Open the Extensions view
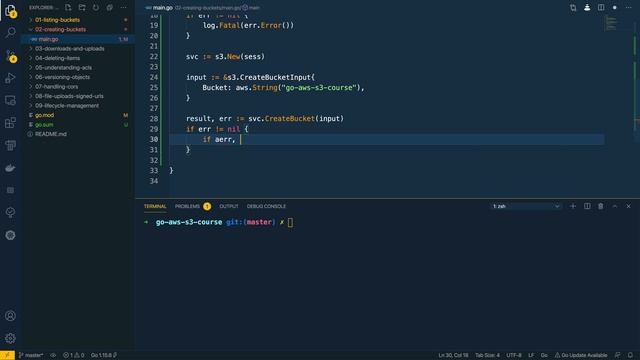The height and width of the screenshot is (360, 640). [x=10, y=123]
